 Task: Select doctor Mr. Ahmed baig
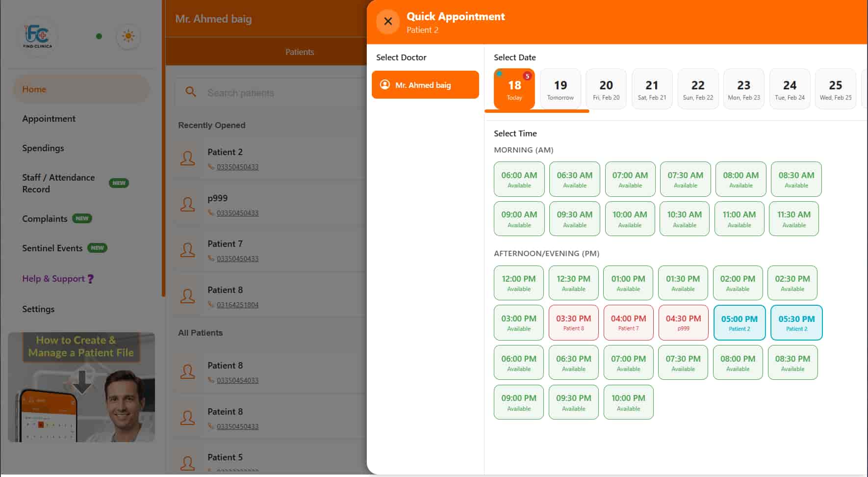click(425, 85)
